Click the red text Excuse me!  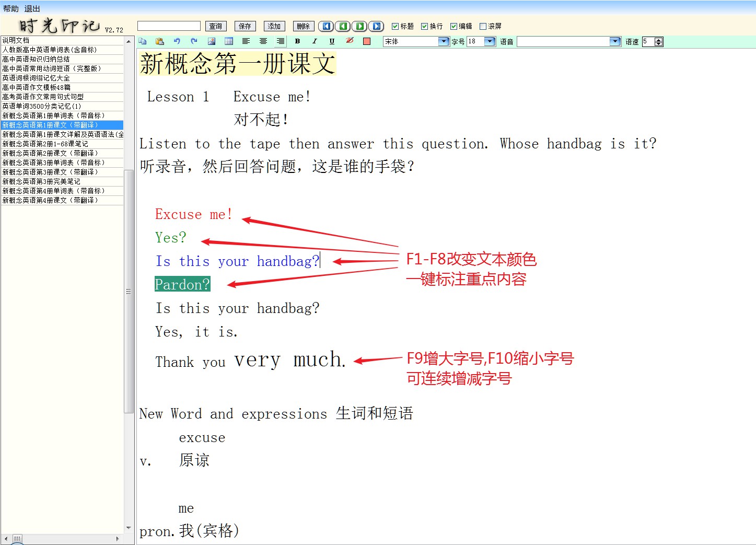click(x=193, y=214)
